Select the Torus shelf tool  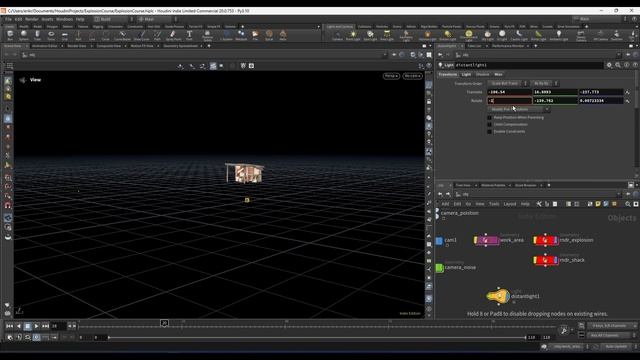51,35
